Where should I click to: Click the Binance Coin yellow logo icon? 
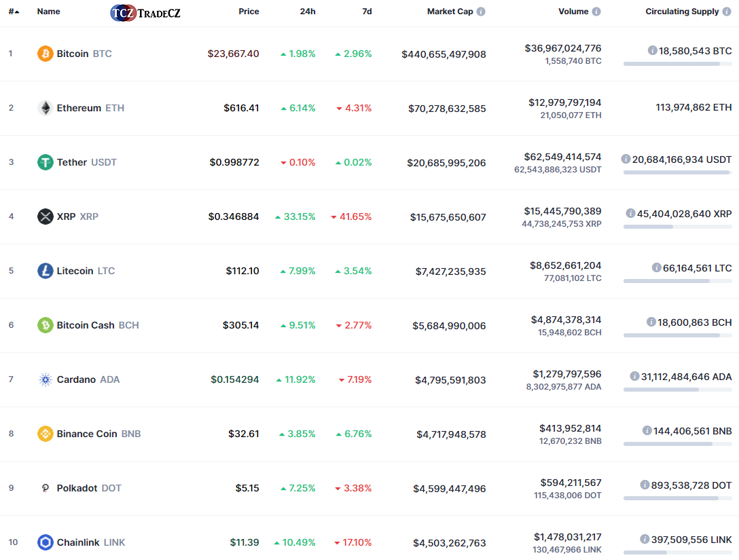point(46,434)
